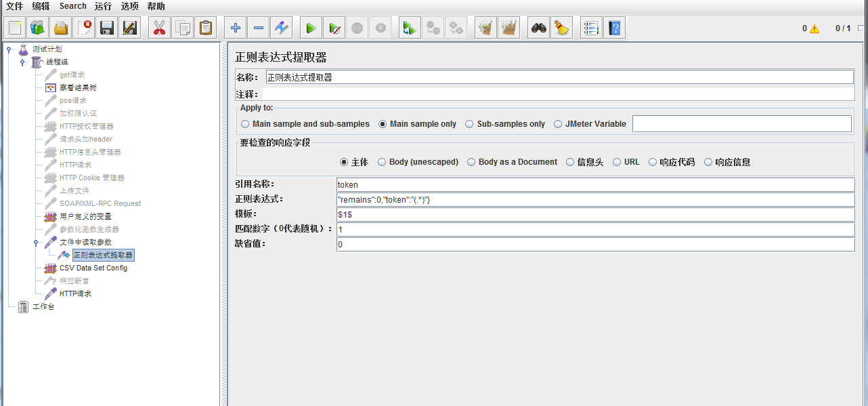
Task: Open the 选项 menu
Action: coord(129,6)
